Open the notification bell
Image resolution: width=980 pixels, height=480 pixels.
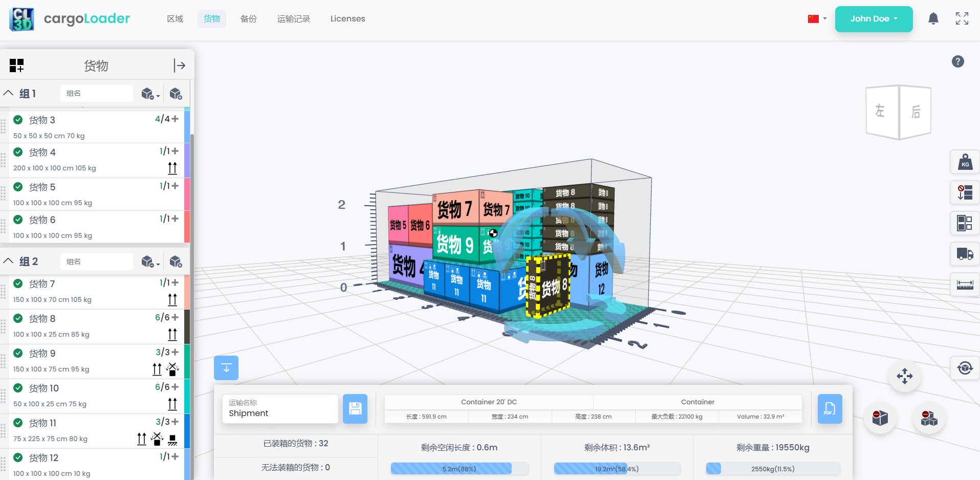[933, 18]
